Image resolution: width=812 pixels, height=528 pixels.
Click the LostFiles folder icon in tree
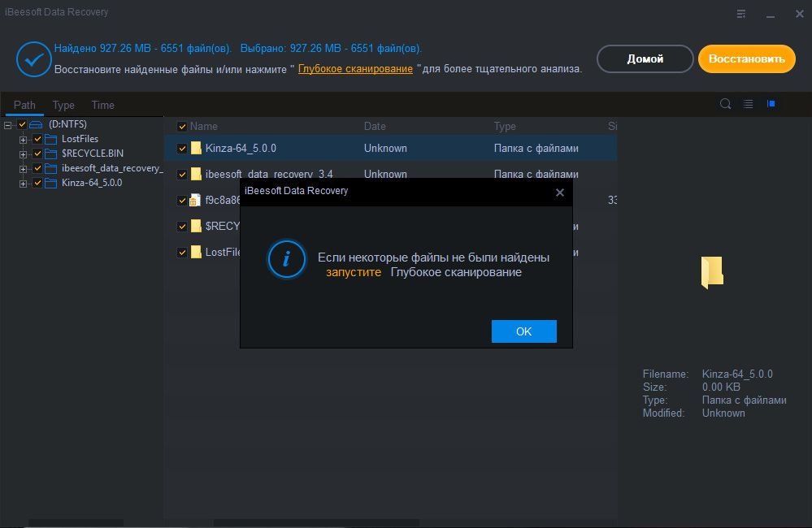[50, 139]
